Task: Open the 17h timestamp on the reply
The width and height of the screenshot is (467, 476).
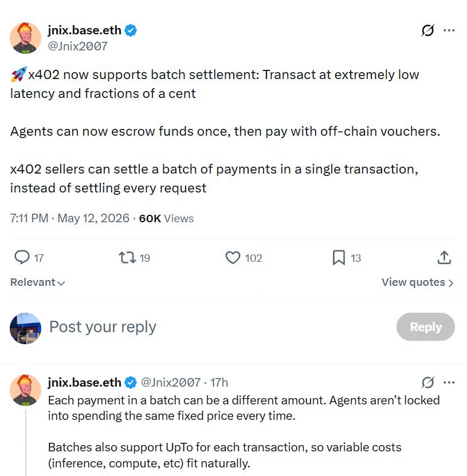Action: (219, 383)
